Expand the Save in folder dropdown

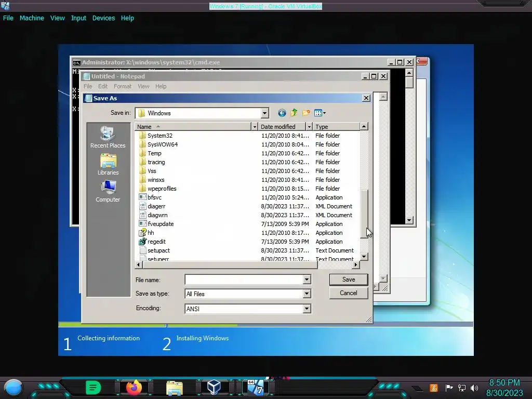(x=264, y=113)
